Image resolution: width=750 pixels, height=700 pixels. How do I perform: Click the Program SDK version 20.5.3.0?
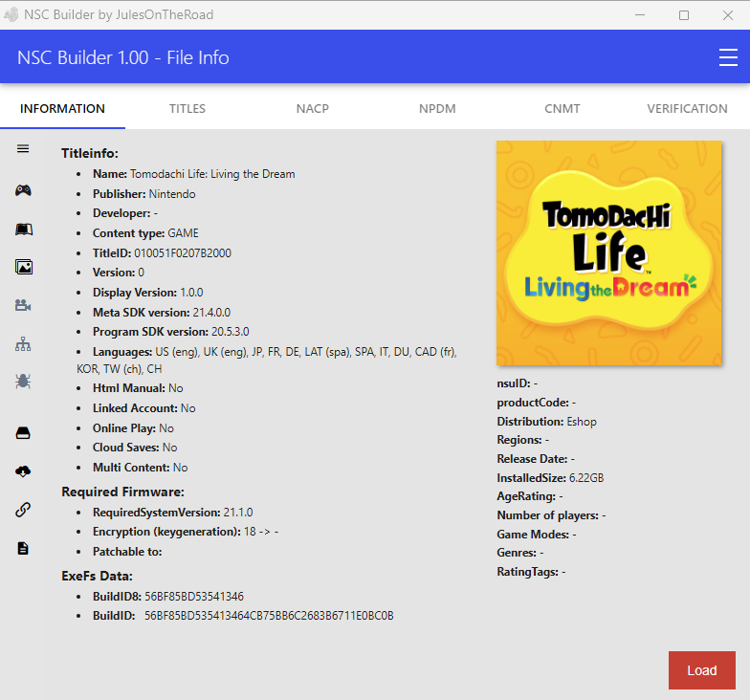tap(230, 332)
